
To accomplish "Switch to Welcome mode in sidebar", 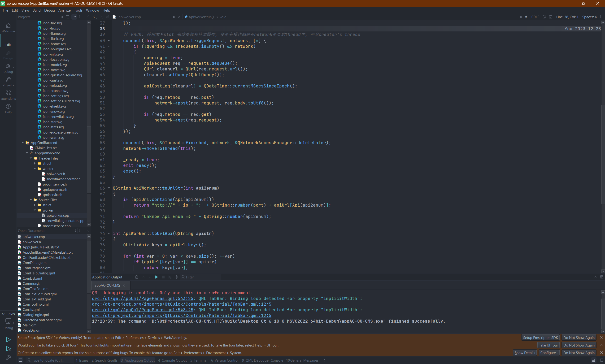I will 8,27.
